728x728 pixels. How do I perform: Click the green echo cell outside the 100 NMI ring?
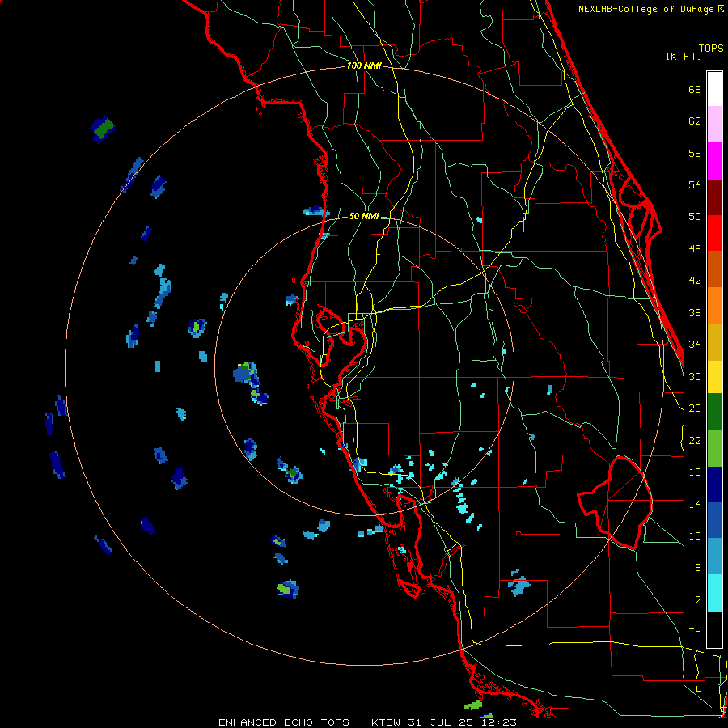[x=103, y=129]
